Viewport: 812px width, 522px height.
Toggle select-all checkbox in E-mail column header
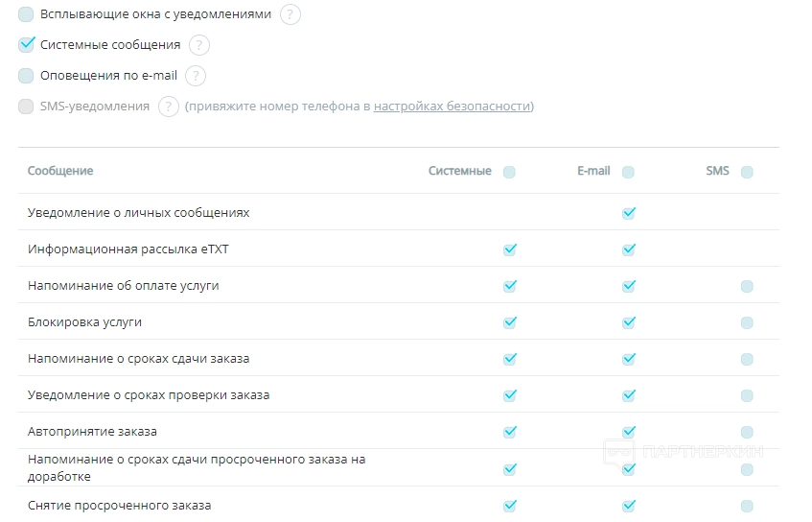[x=628, y=173]
